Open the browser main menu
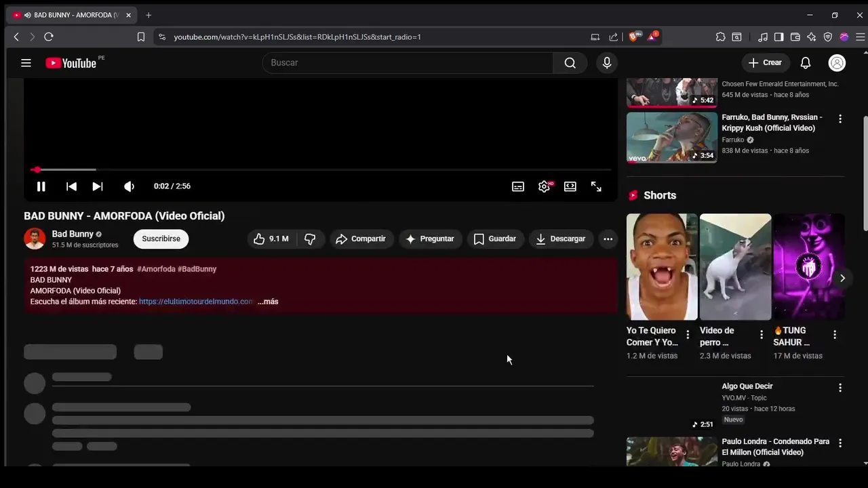Screen dimensions: 868x488 click(860, 37)
